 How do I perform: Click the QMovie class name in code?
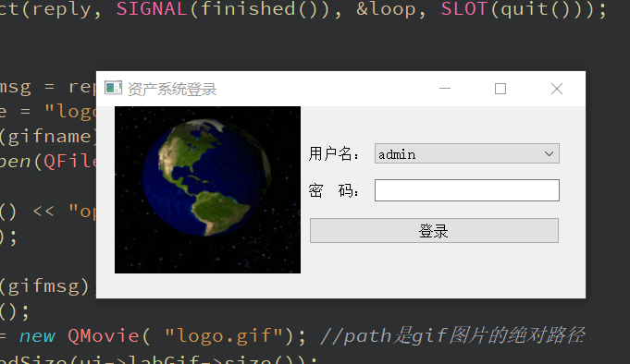(x=104, y=336)
